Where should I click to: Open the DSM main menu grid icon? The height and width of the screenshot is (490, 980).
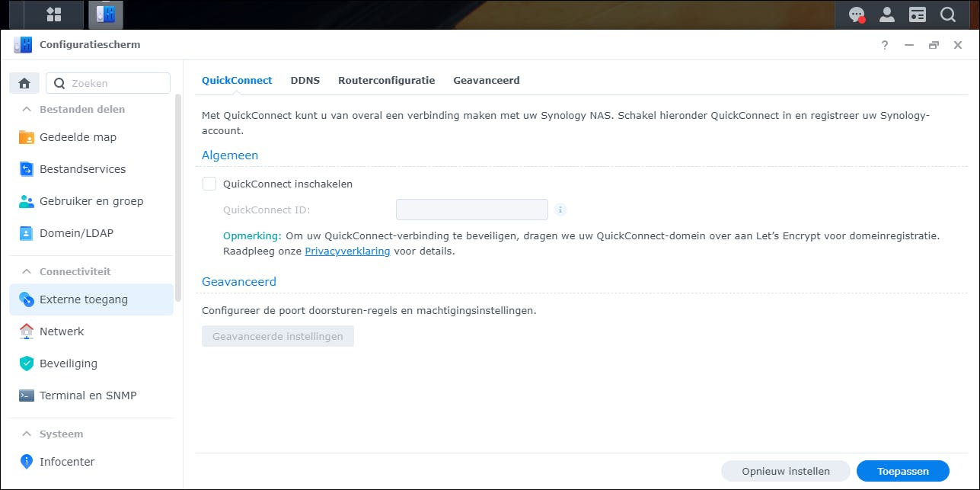point(54,14)
